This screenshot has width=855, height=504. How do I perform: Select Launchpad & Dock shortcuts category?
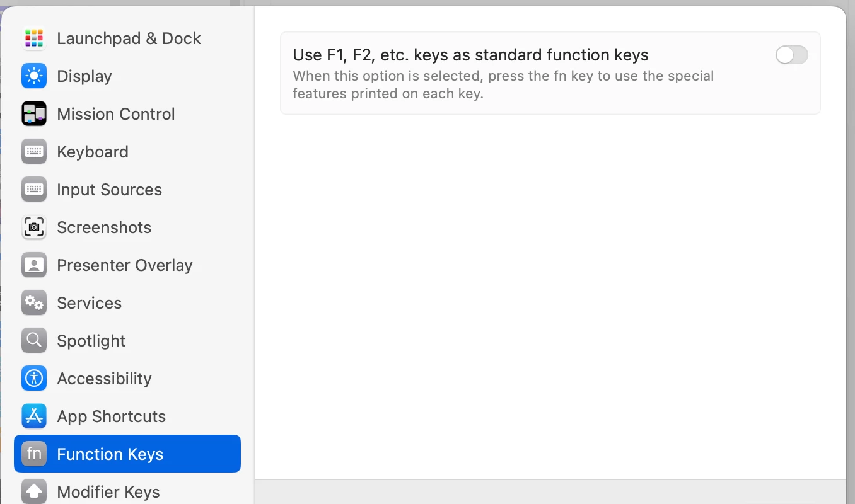click(x=129, y=38)
